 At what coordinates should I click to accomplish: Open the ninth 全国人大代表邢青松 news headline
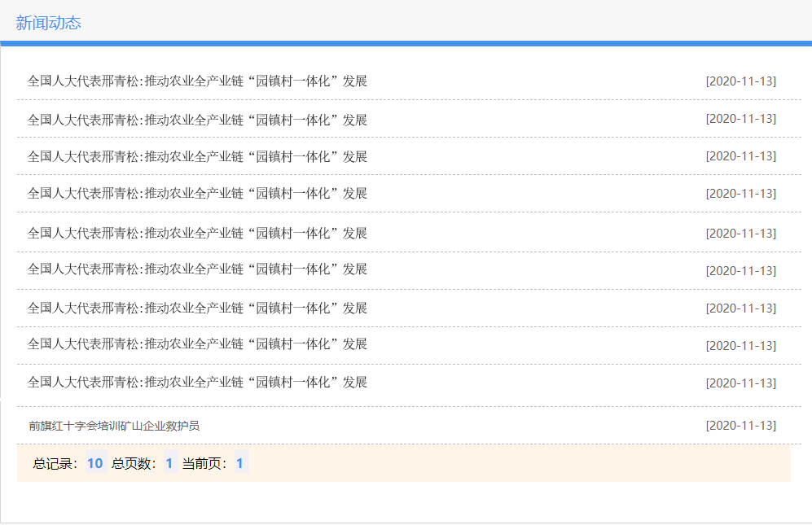click(197, 382)
